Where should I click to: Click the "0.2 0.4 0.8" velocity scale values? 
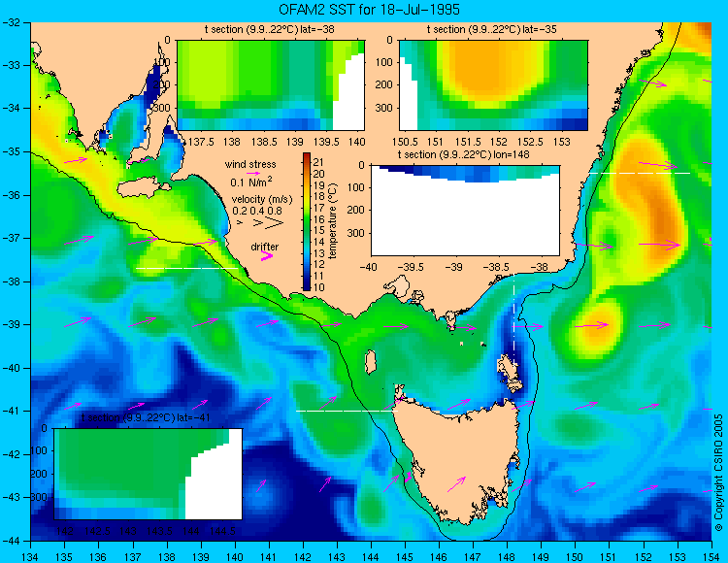click(x=257, y=211)
